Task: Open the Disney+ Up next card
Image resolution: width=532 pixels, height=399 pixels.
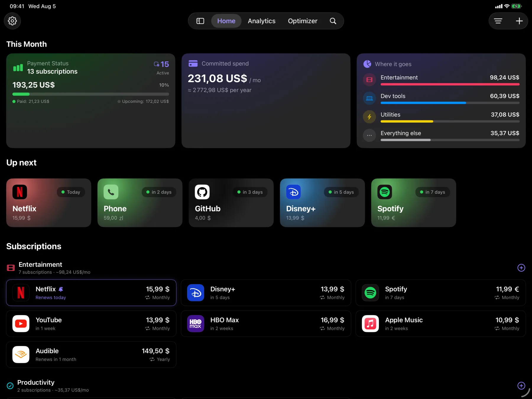Action: tap(322, 203)
